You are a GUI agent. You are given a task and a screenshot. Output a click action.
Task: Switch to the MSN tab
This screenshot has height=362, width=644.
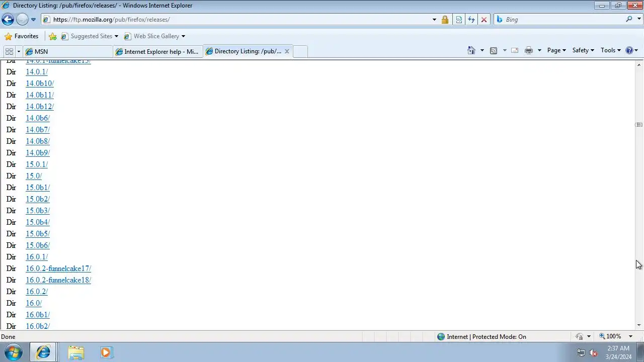tap(68, 51)
